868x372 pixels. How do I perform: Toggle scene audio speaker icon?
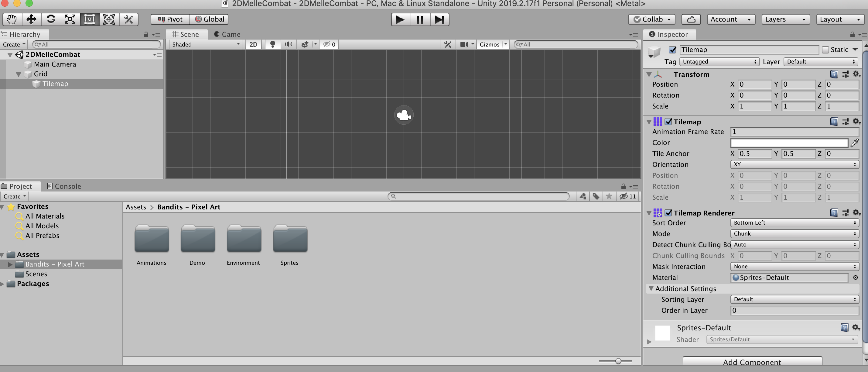pyautogui.click(x=289, y=44)
